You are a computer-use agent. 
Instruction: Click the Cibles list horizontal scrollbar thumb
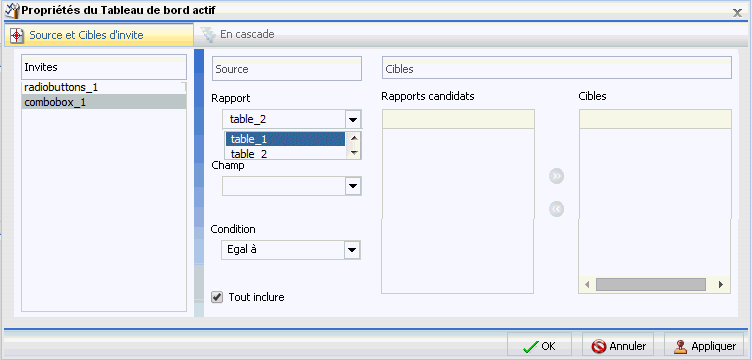(x=651, y=285)
